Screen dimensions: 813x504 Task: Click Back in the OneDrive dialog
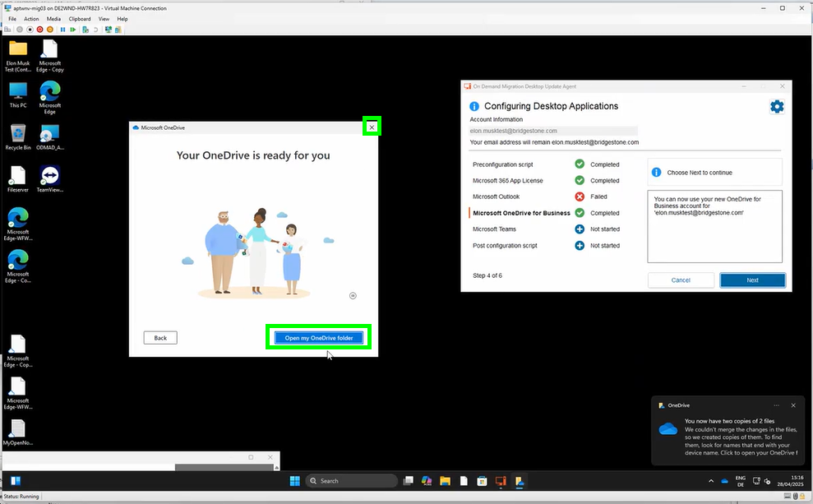click(160, 338)
